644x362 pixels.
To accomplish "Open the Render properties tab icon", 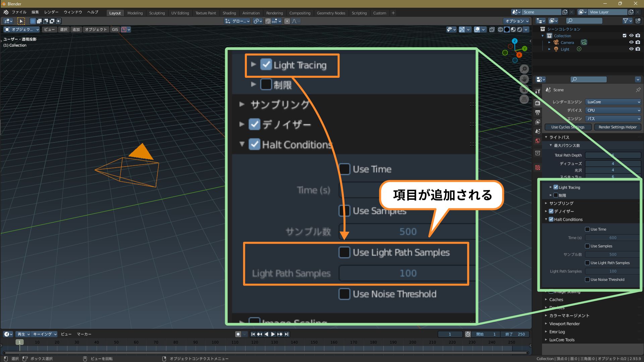I will 538,103.
